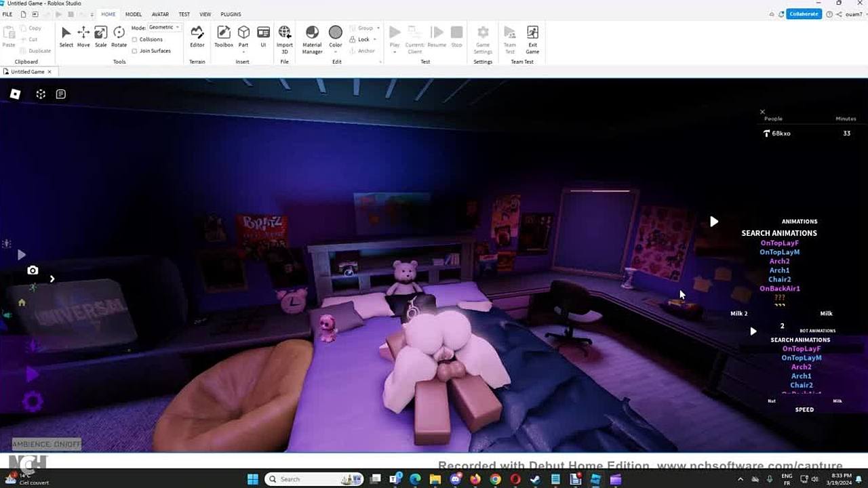Click the Collaborate button
This screenshot has height=488, width=868.
coord(804,14)
